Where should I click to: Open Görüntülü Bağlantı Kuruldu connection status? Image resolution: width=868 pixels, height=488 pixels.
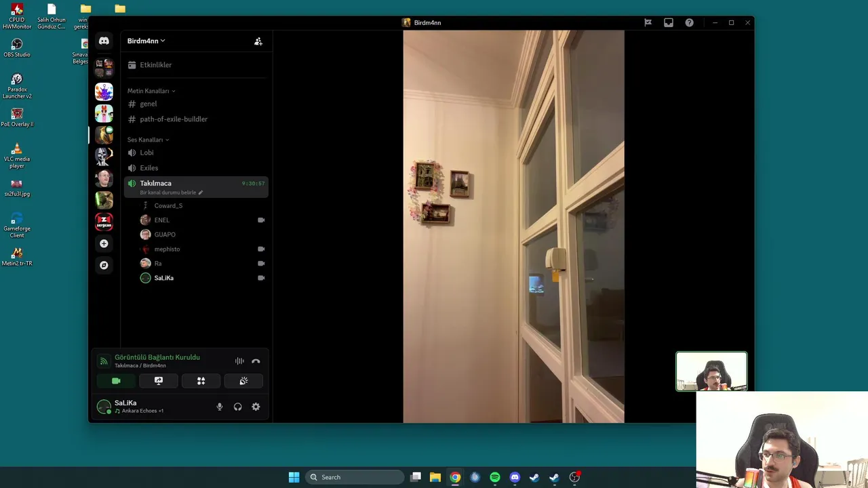157,357
